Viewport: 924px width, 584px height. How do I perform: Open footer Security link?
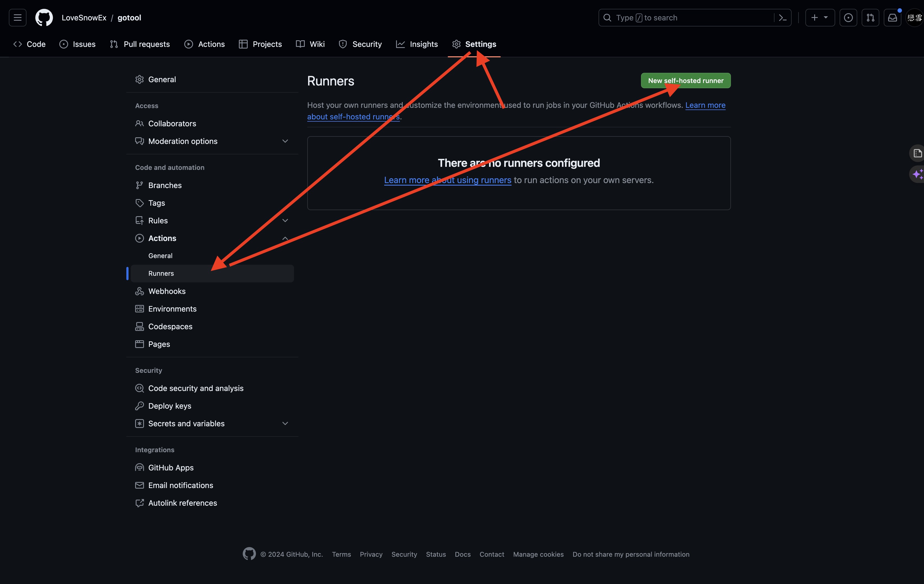(x=404, y=554)
